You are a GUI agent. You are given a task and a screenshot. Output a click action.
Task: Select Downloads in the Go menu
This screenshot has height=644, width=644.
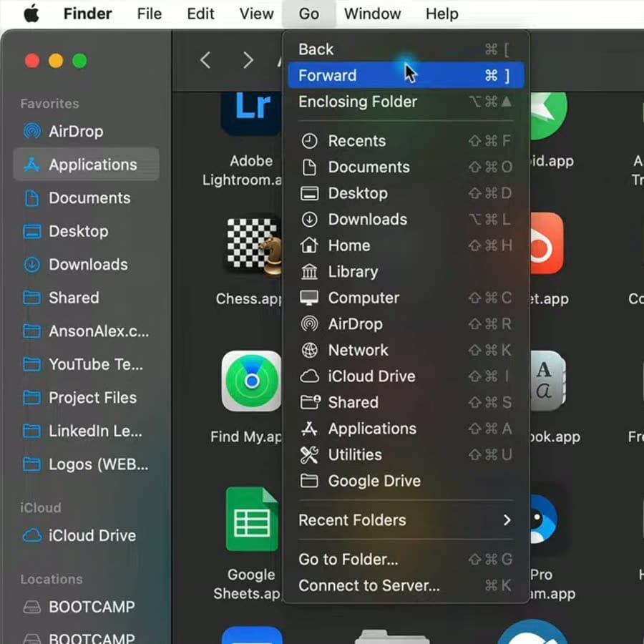(x=406, y=220)
